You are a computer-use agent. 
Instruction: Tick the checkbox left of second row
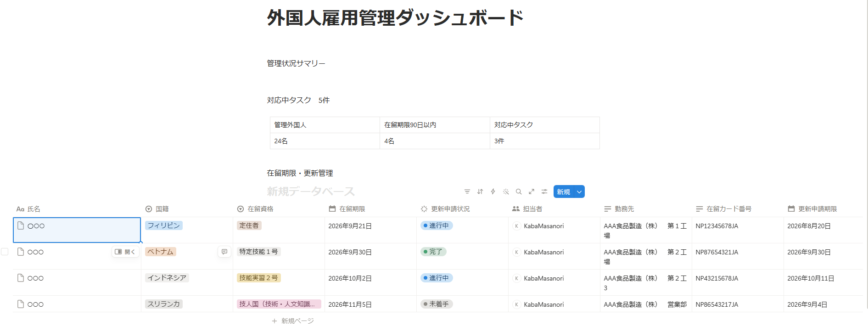pyautogui.click(x=5, y=252)
